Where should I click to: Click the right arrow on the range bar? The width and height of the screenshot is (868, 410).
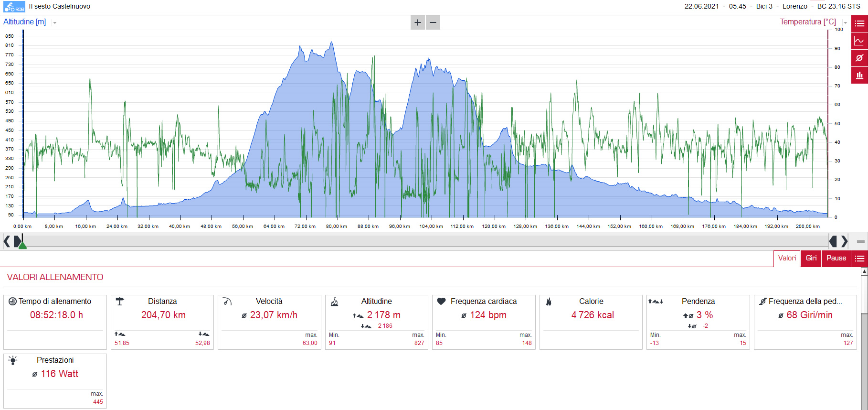pos(844,241)
